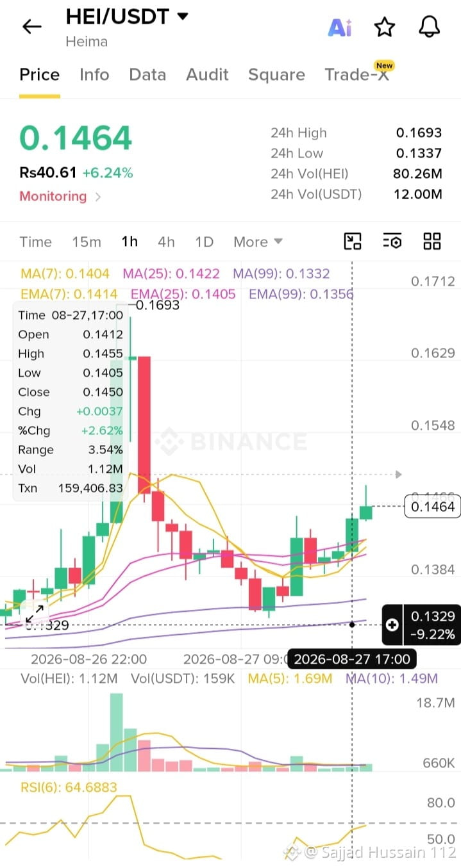Tap the Rs40.61 converted price
461x868 pixels.
tap(48, 172)
